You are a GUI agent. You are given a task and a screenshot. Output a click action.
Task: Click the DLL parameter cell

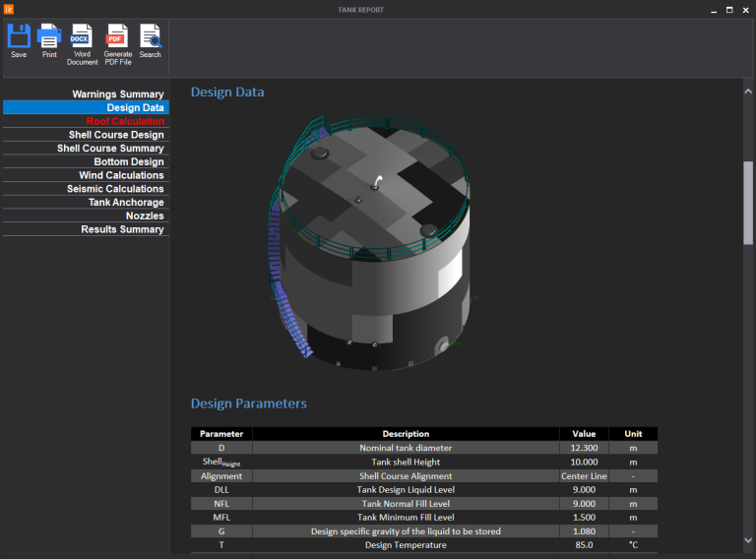pos(221,489)
